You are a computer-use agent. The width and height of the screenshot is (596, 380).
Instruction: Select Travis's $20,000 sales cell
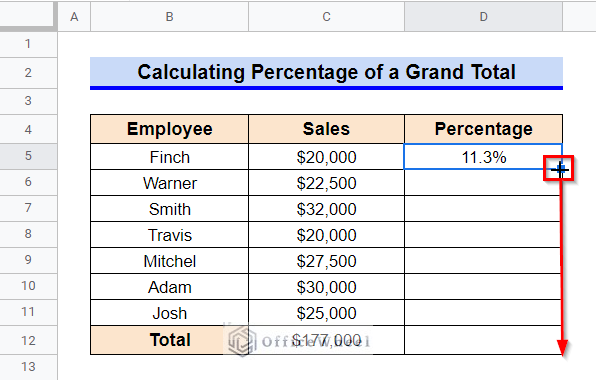point(327,235)
